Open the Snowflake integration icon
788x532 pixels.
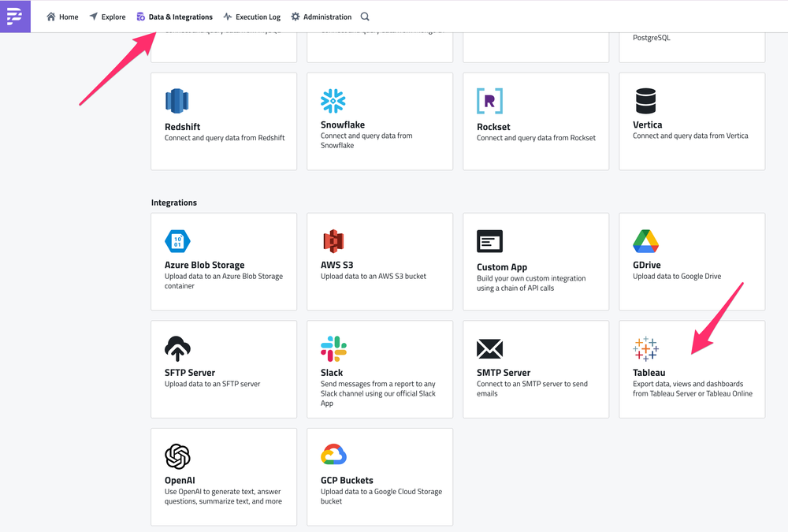333,101
